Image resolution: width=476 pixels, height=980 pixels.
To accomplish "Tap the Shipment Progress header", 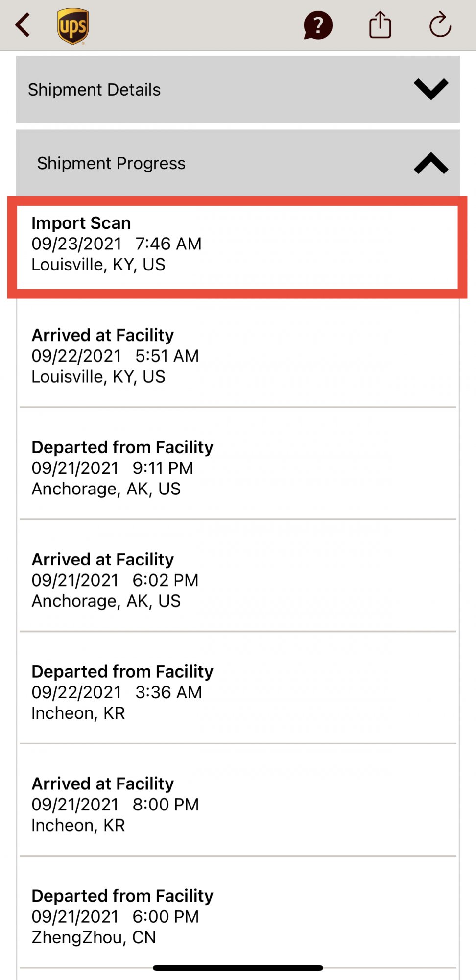I will 112,163.
